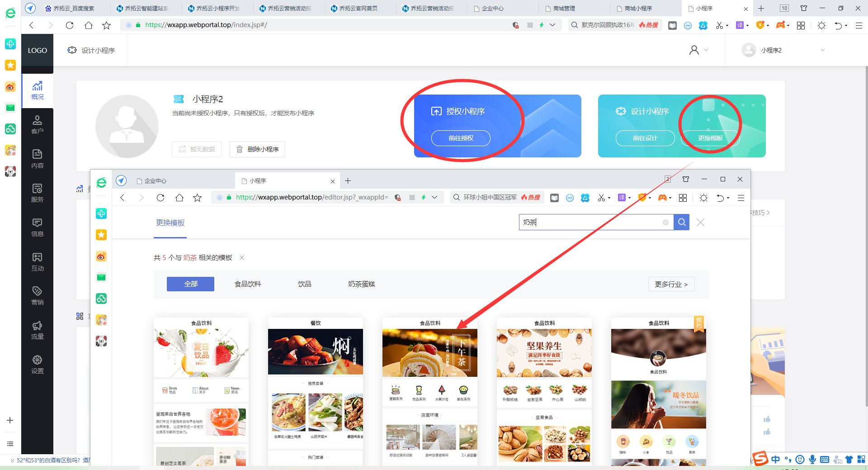868x470 pixels.
Task: Select the 服务 services sidebar icon
Action: (x=37, y=192)
